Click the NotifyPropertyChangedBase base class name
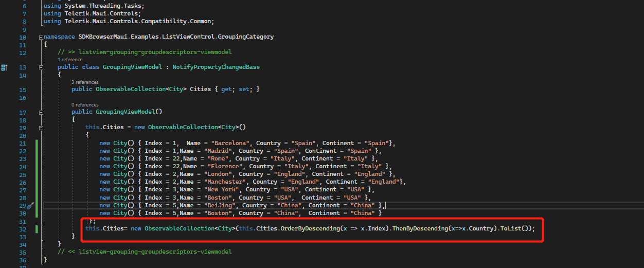The height and width of the screenshot is (268, 644). coord(216,67)
